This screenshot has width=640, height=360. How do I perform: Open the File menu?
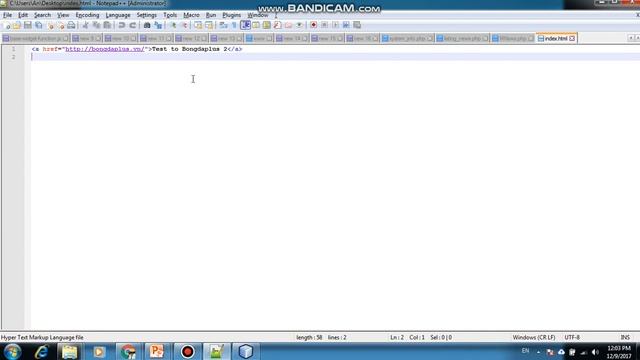pyautogui.click(x=7, y=15)
